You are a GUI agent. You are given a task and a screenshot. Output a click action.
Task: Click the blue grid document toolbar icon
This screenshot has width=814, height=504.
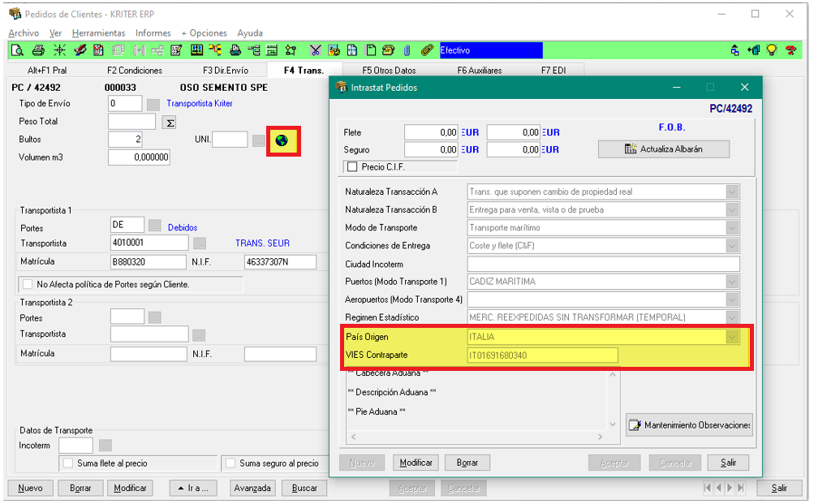[x=352, y=50]
